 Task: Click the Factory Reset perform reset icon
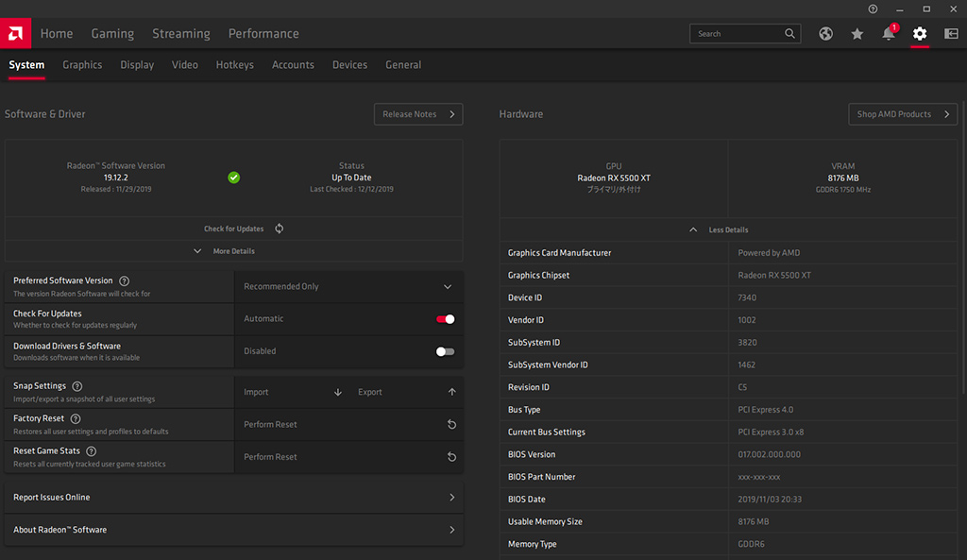(451, 425)
